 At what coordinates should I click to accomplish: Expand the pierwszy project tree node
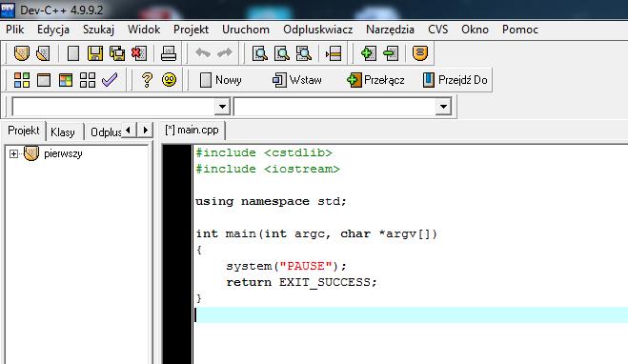pyautogui.click(x=13, y=153)
